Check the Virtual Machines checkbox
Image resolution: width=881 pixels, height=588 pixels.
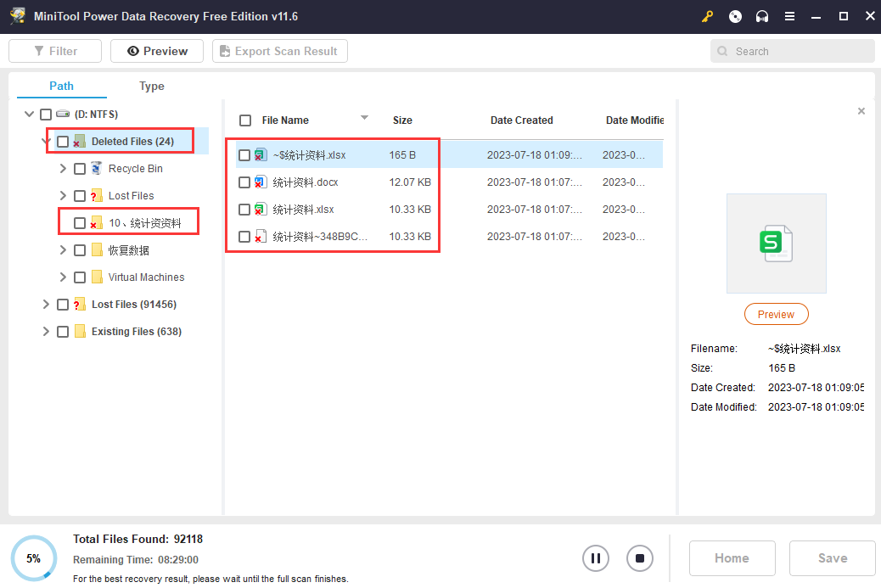click(80, 277)
